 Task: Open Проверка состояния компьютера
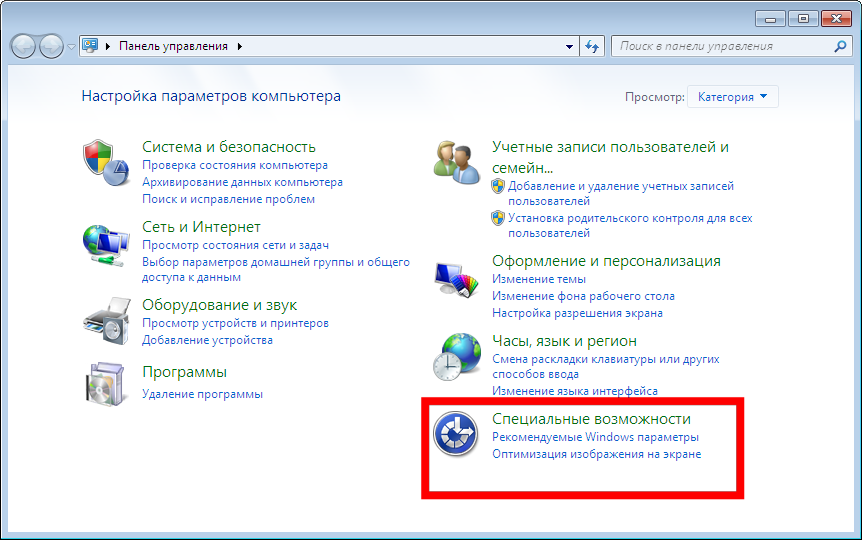pyautogui.click(x=235, y=165)
